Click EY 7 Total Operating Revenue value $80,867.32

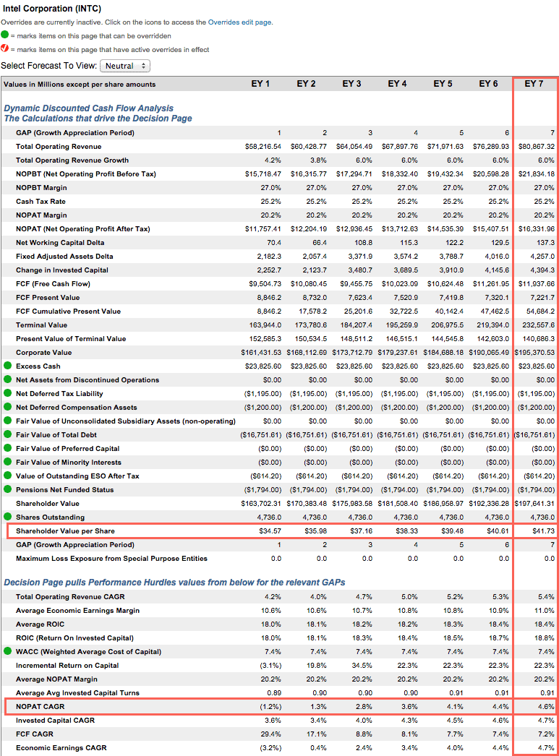tap(537, 147)
